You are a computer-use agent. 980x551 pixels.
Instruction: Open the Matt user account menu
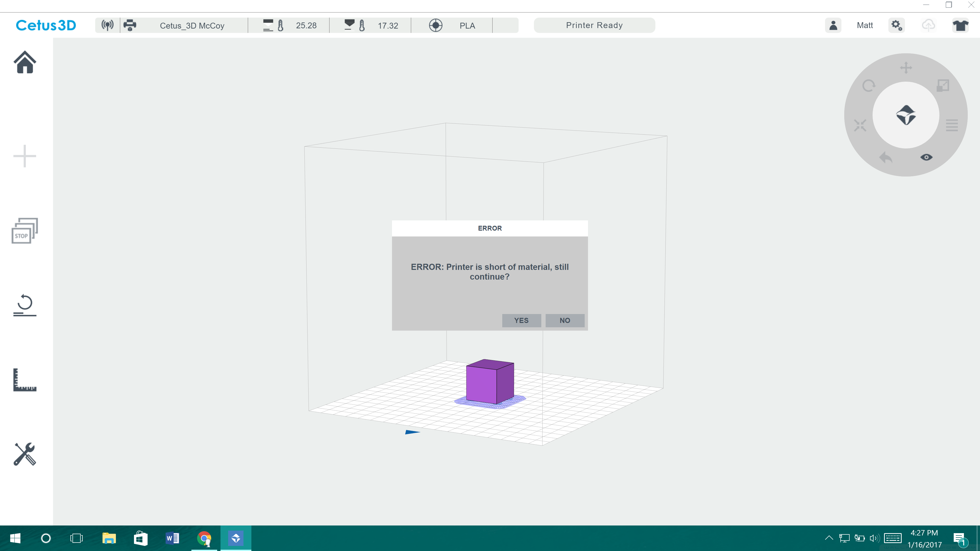click(864, 26)
